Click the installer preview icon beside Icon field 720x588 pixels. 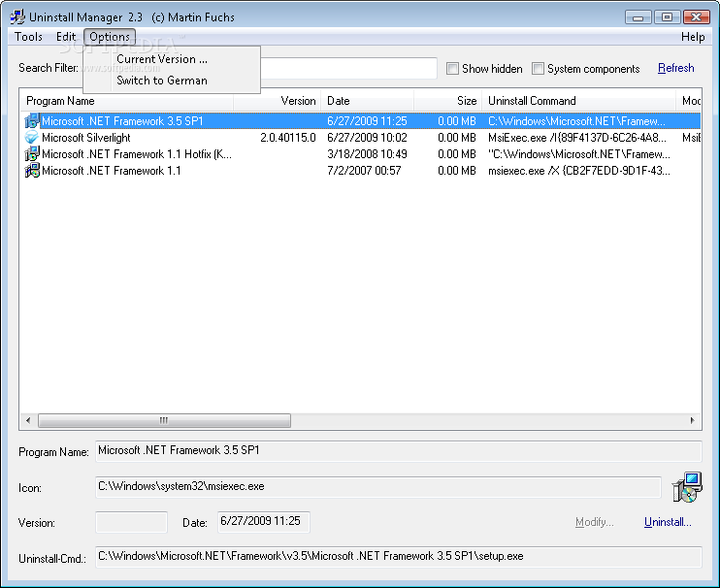(687, 486)
